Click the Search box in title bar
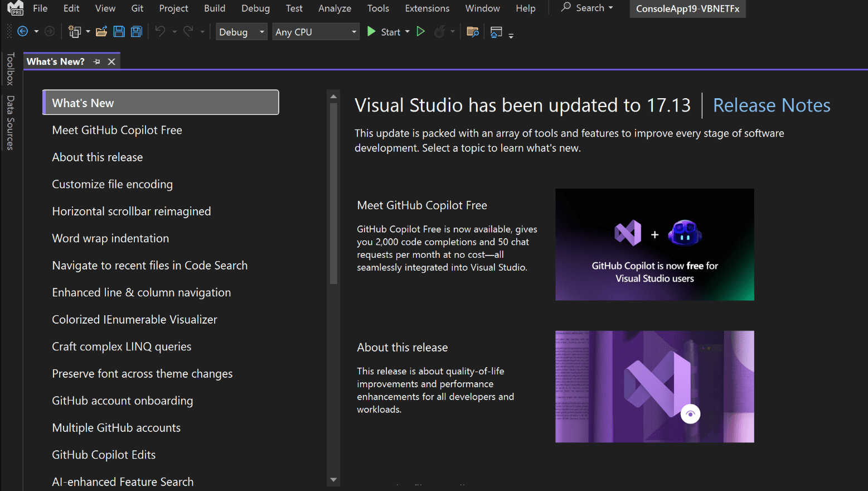The image size is (868, 491). [x=587, y=8]
